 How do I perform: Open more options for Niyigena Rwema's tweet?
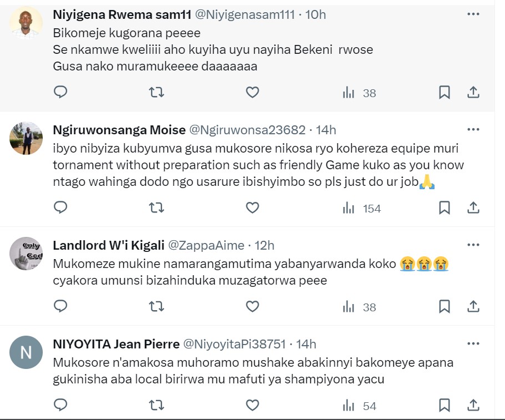point(473,14)
